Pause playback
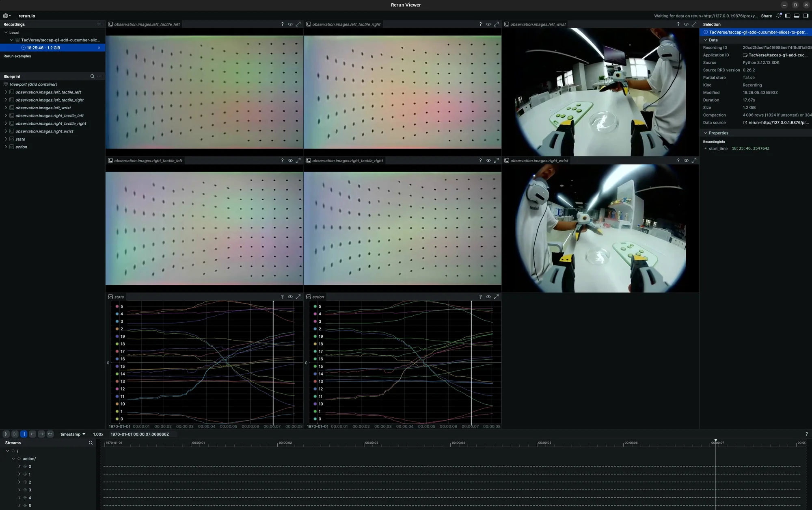The height and width of the screenshot is (510, 812). point(24,434)
